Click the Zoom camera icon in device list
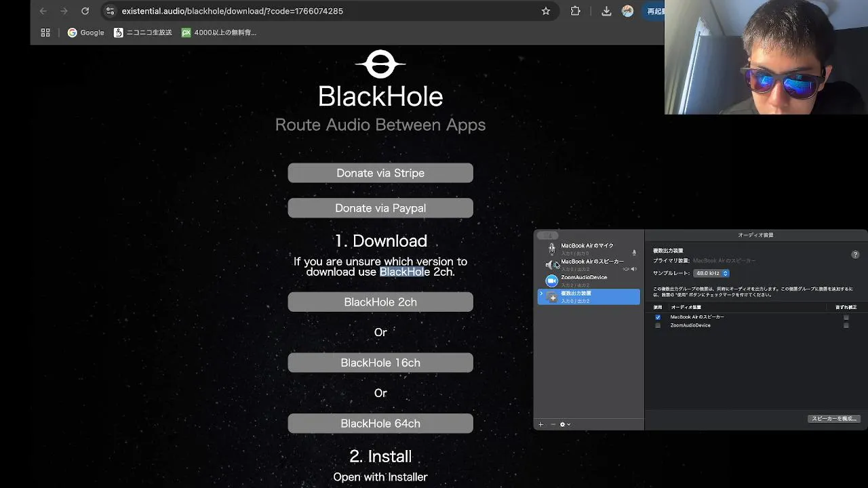The image size is (868, 488). [x=552, y=281]
